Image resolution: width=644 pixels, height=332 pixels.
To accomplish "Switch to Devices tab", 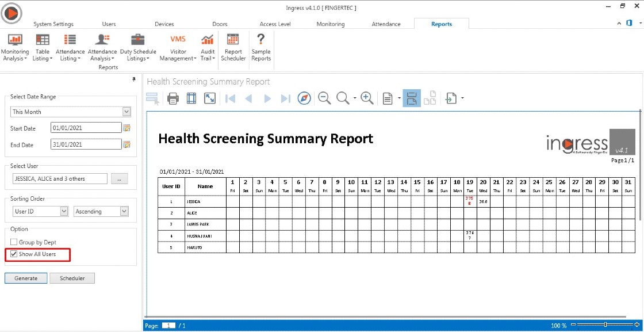I will click(164, 24).
